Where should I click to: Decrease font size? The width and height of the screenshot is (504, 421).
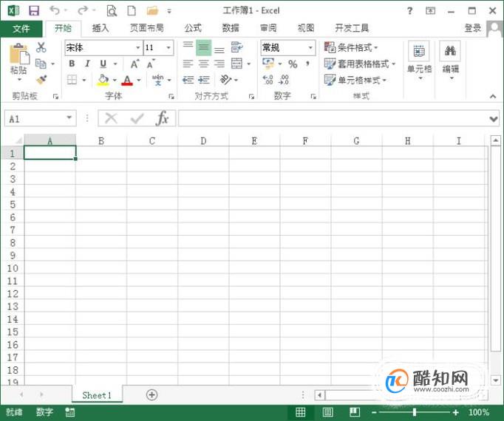[151, 64]
